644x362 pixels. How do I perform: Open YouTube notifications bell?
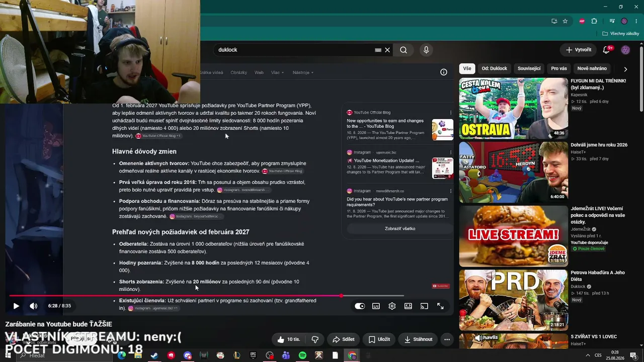(607, 50)
